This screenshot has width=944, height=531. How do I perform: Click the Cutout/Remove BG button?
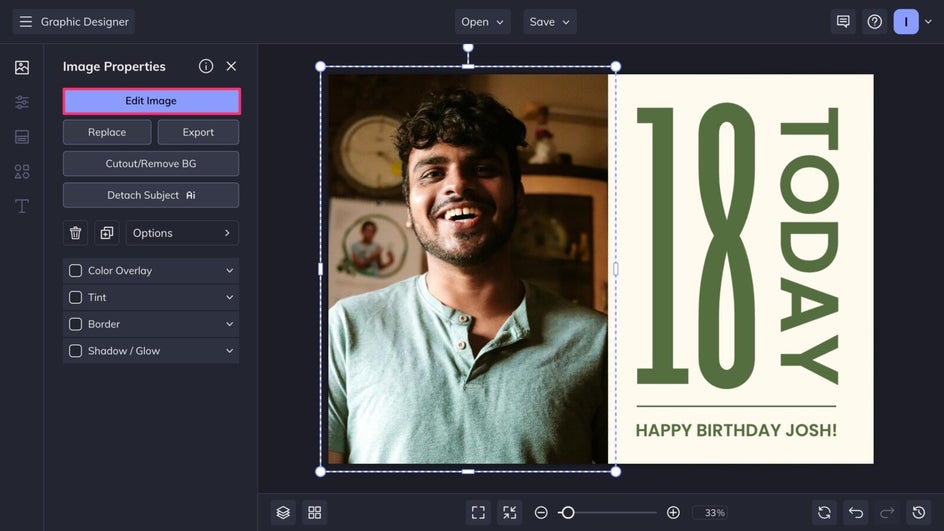[151, 164]
